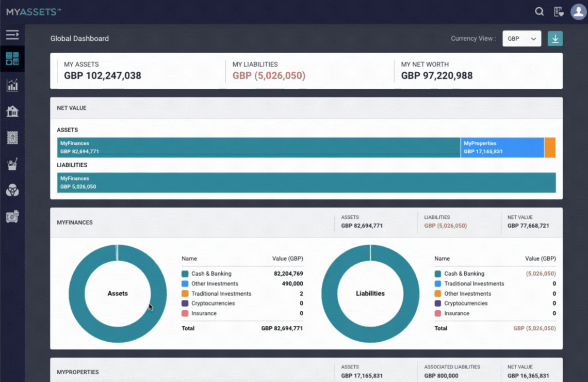Open the finances chart sidebar icon

(x=12, y=85)
